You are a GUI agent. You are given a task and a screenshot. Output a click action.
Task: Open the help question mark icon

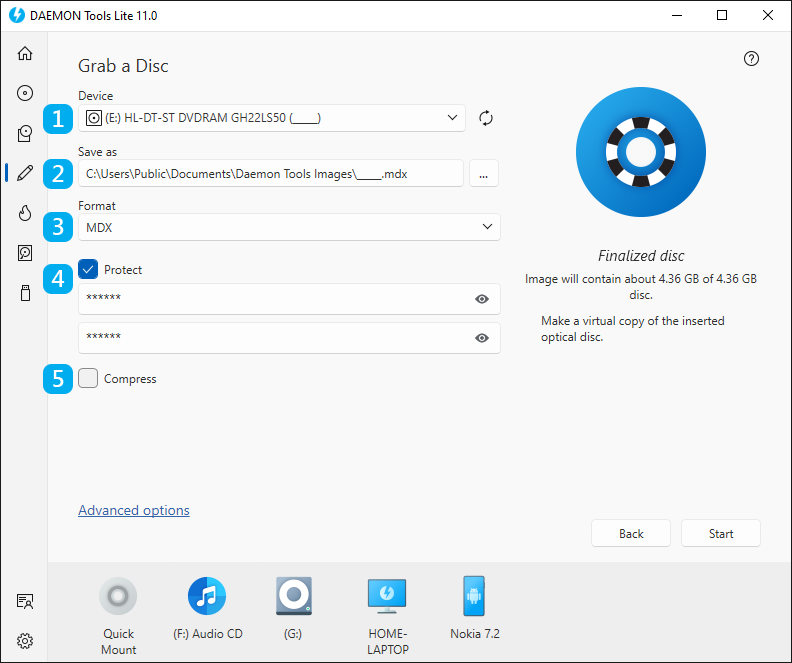[x=752, y=59]
